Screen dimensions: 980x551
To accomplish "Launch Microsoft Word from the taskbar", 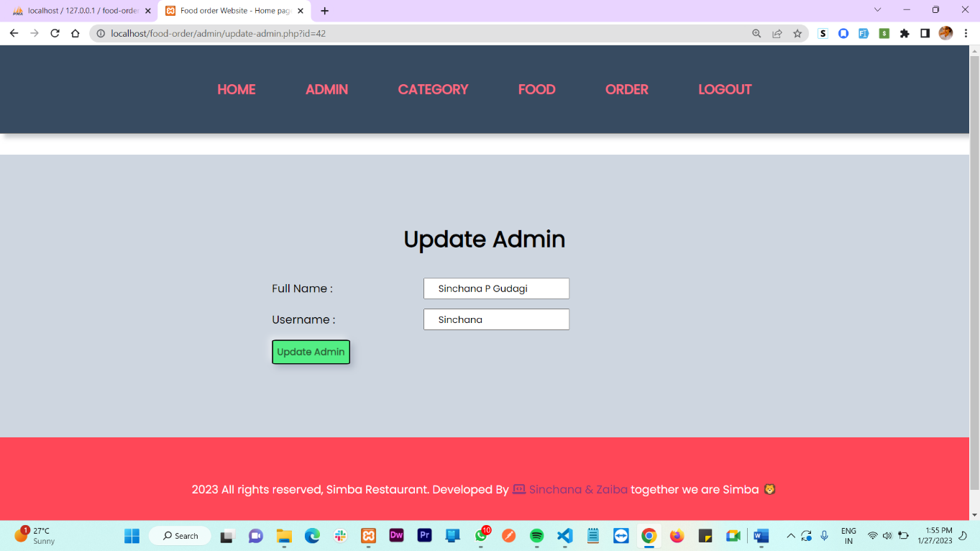I will (x=761, y=535).
